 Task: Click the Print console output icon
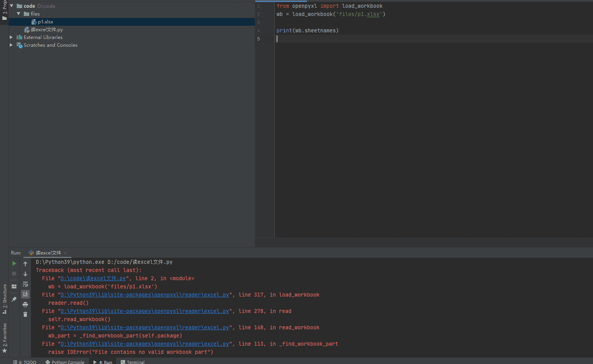25,304
